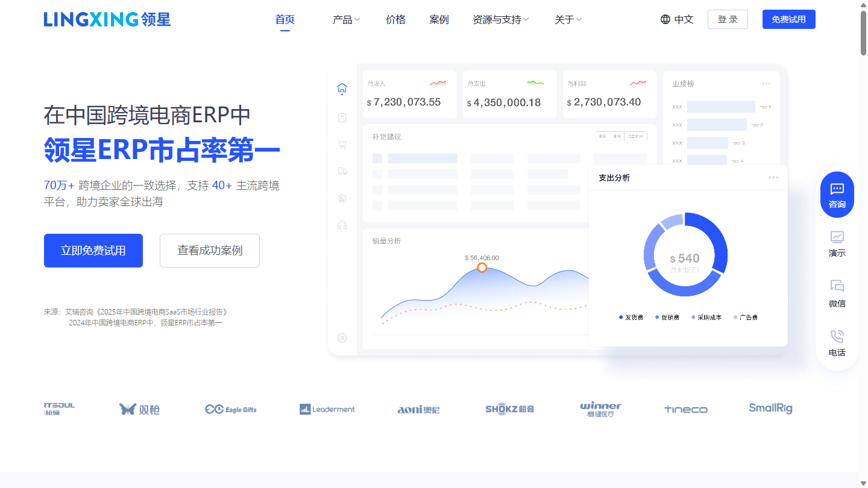Click the three-dot menu on 支出分析 card

(x=773, y=178)
